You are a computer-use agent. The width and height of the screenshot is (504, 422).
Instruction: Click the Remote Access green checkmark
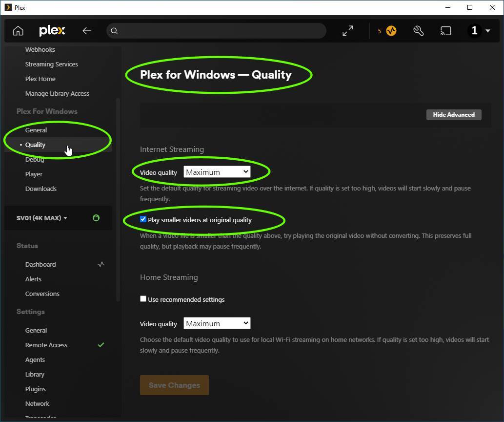click(101, 345)
